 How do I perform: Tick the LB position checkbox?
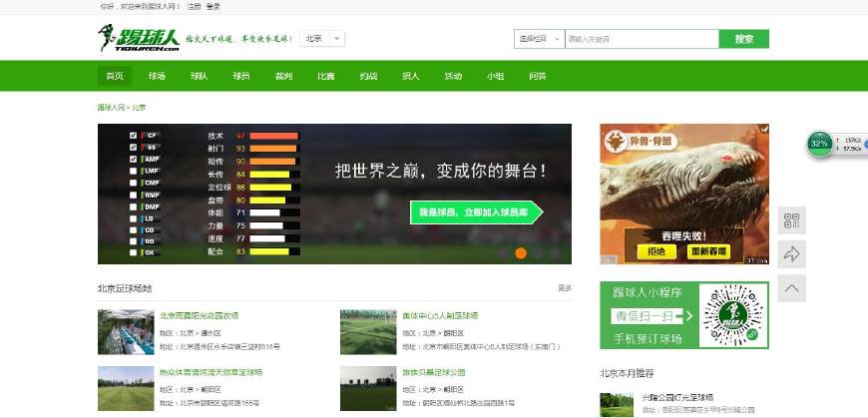pyautogui.click(x=133, y=218)
